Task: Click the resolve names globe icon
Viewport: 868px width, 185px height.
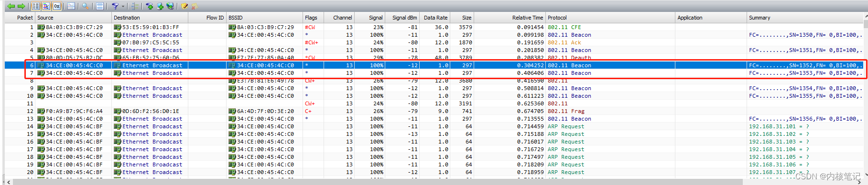Action: (x=171, y=6)
